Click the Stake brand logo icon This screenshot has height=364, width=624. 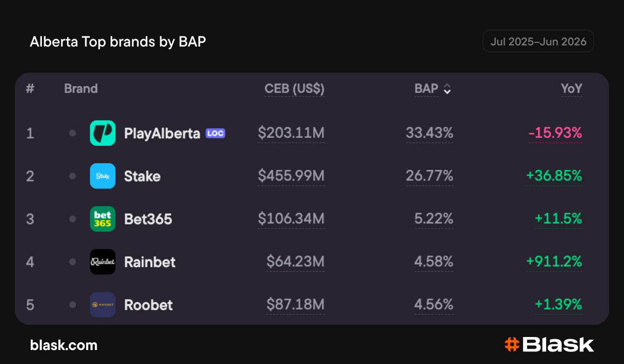point(102,176)
